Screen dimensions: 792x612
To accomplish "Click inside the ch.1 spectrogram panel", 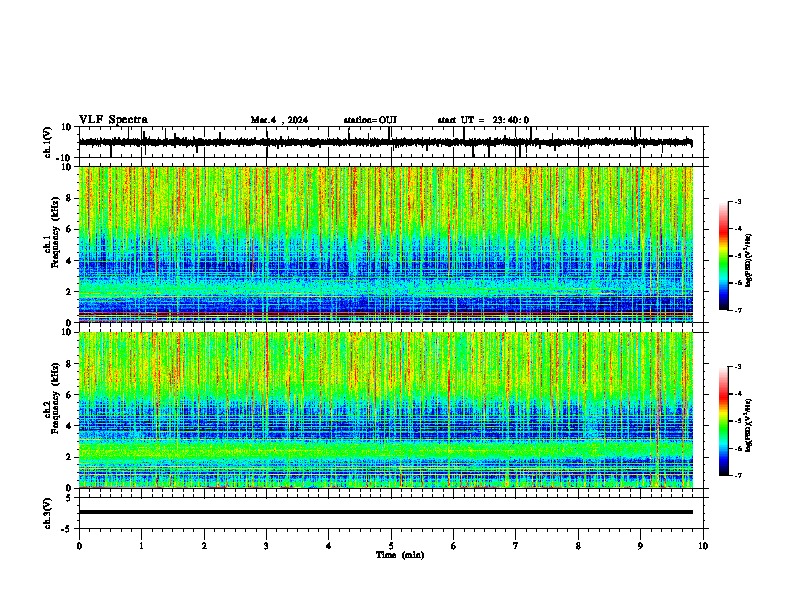I will coord(386,244).
